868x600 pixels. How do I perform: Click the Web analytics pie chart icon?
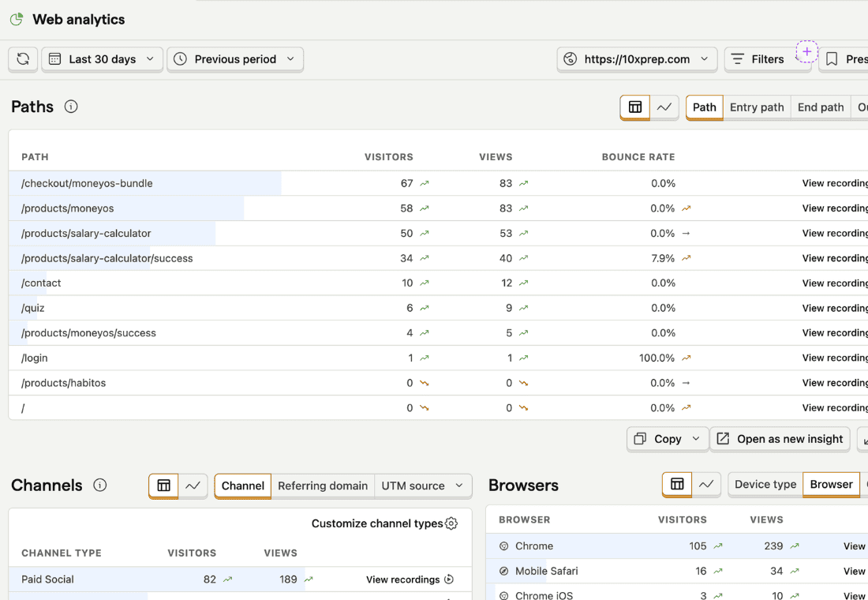pyautogui.click(x=17, y=20)
